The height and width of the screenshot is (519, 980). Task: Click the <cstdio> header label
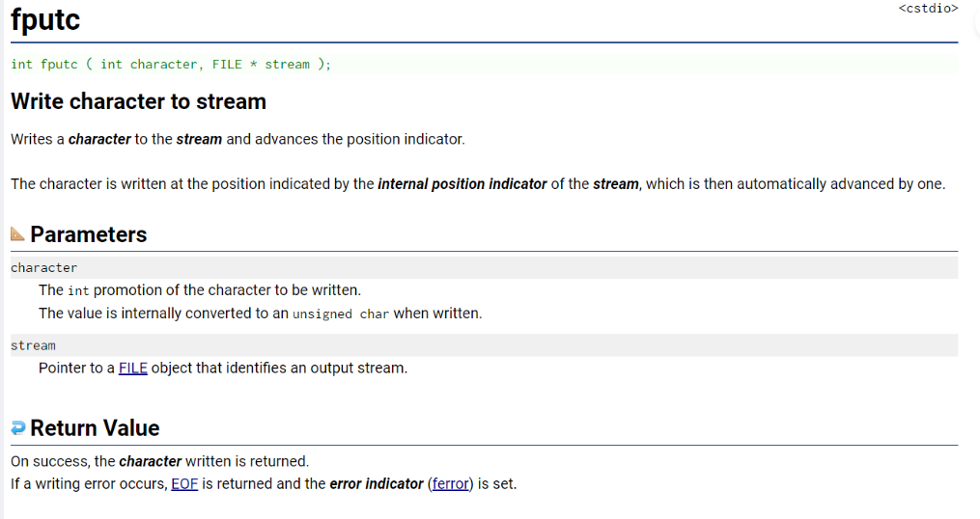tap(928, 8)
